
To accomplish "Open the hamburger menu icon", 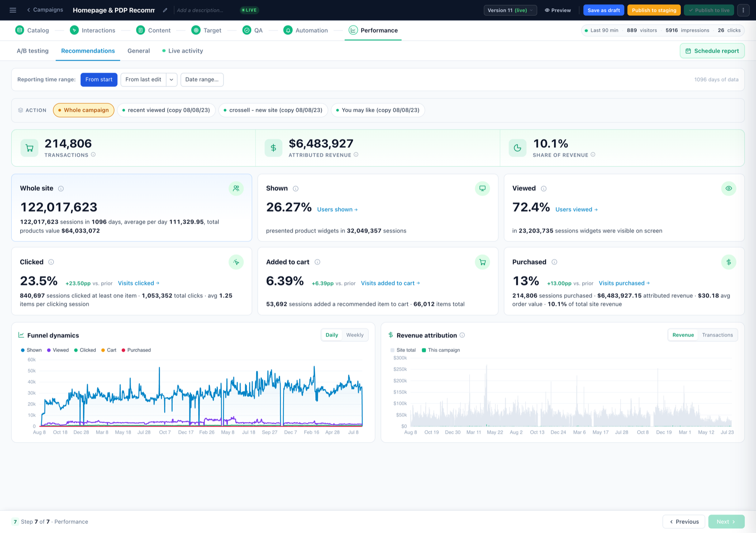I will 13,10.
